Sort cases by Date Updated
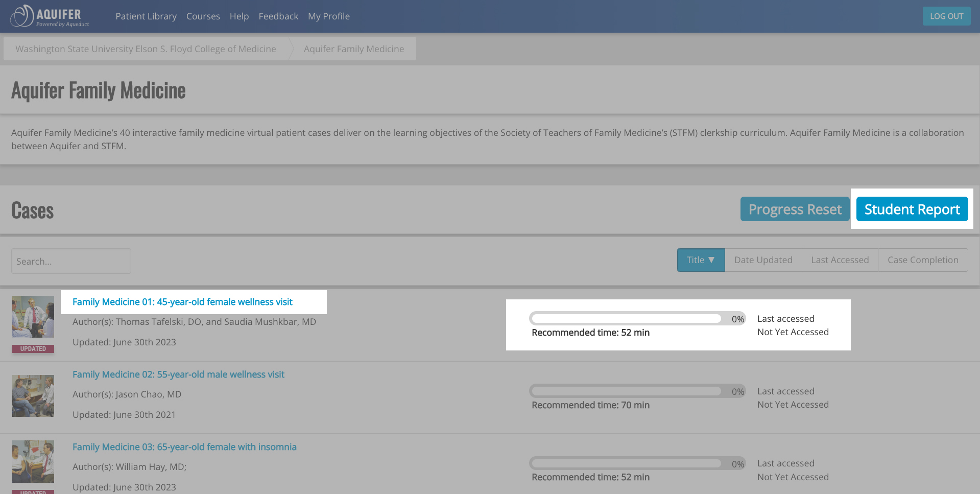980x494 pixels. [763, 260]
